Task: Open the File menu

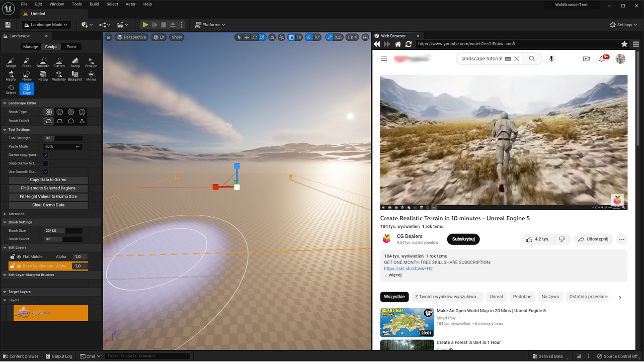Action: (x=24, y=4)
